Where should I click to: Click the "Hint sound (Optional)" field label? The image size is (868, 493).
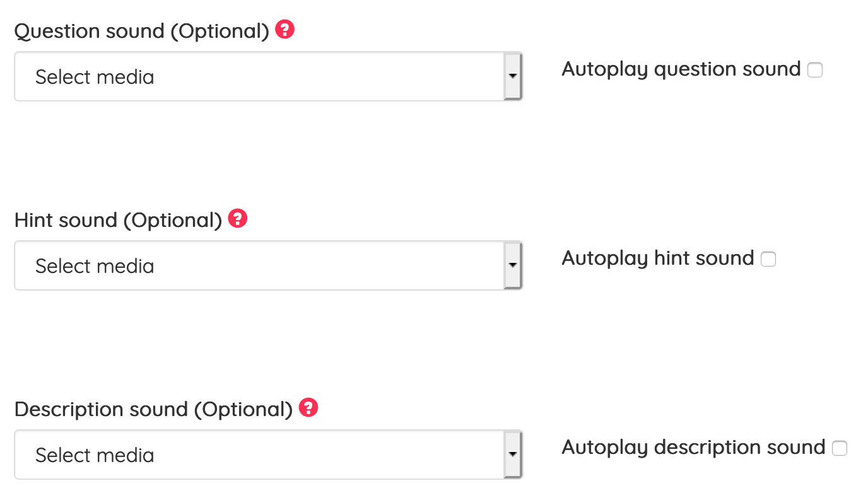(x=118, y=220)
